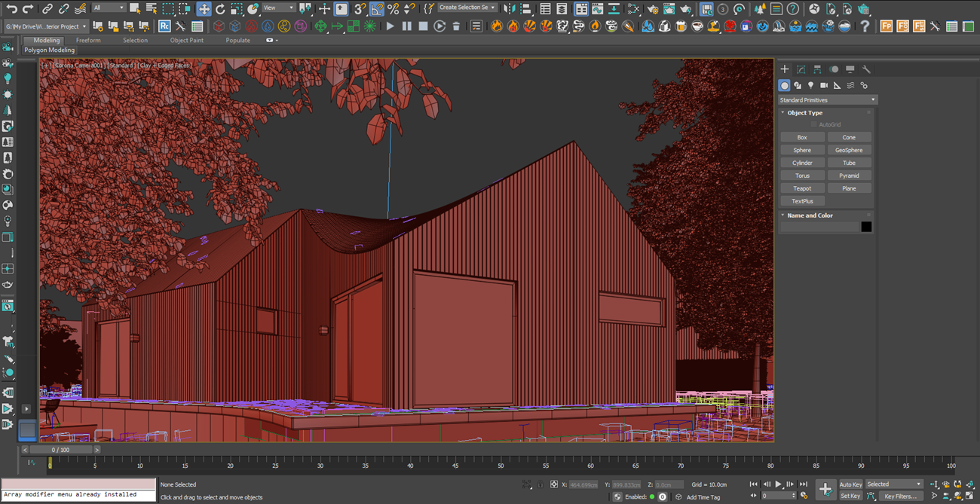
Task: Click the Teapot primitive button
Action: point(802,188)
